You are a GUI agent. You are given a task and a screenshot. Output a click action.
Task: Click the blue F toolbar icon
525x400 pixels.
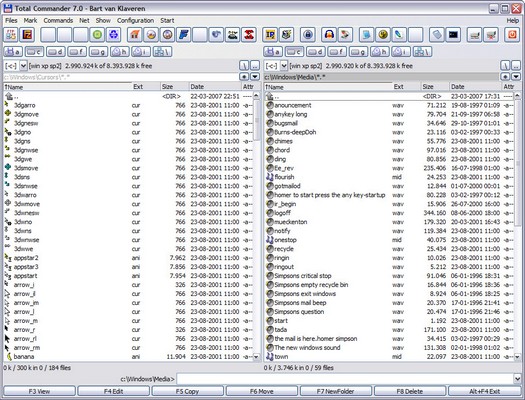point(184,35)
